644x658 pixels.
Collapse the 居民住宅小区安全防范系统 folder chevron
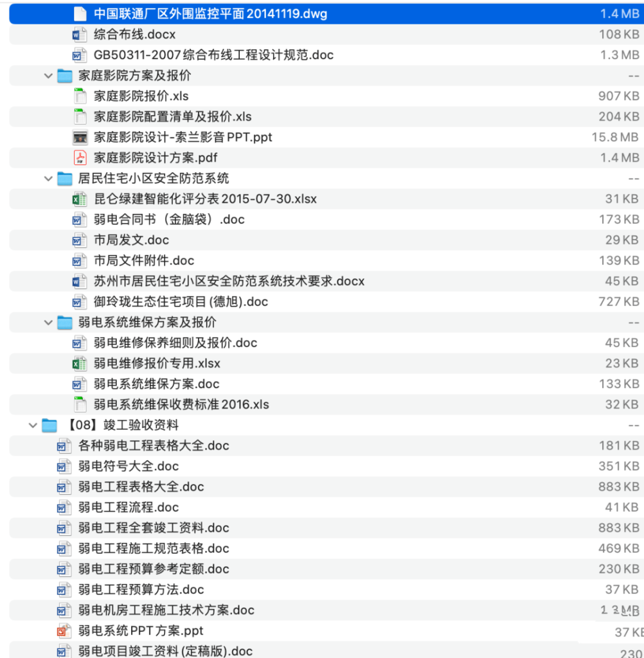pyautogui.click(x=48, y=178)
